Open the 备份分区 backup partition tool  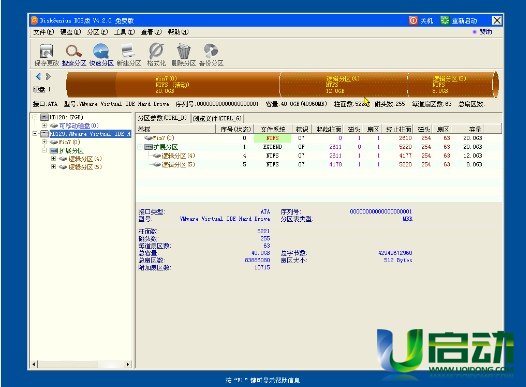pyautogui.click(x=211, y=55)
